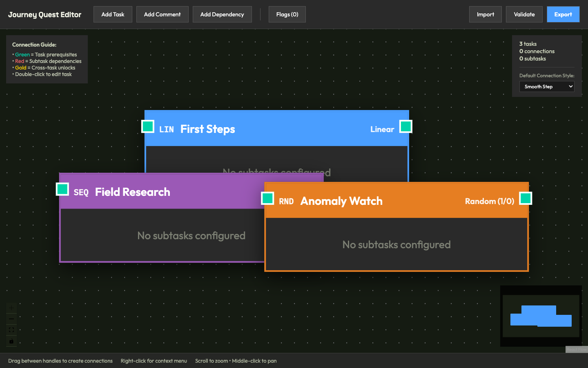Click the Green Task prerequisites legend line

pyautogui.click(x=45, y=54)
